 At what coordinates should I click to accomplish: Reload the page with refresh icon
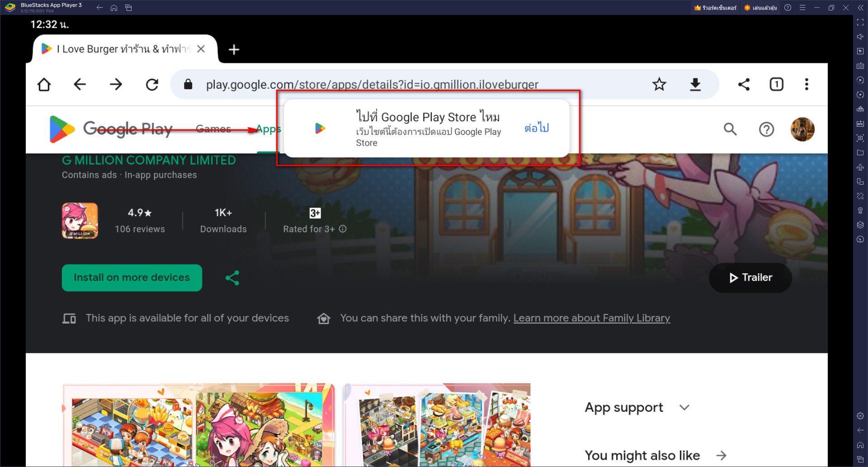click(x=152, y=85)
